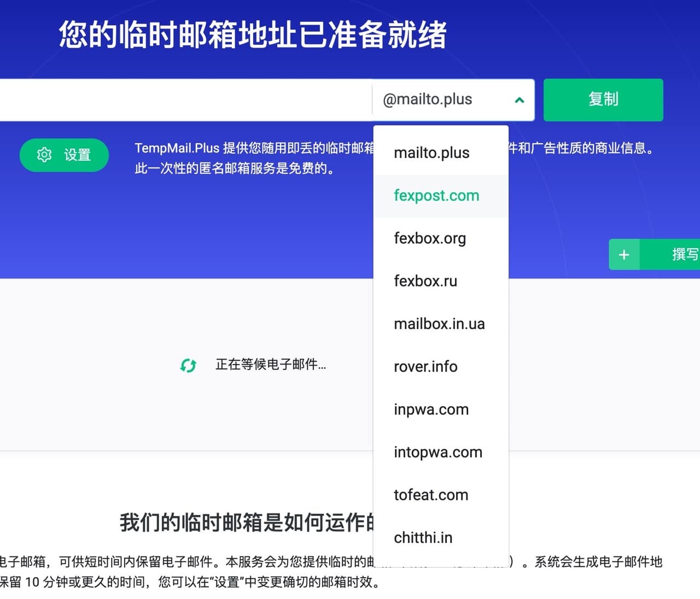Focus the temporary email name input field

(x=185, y=100)
